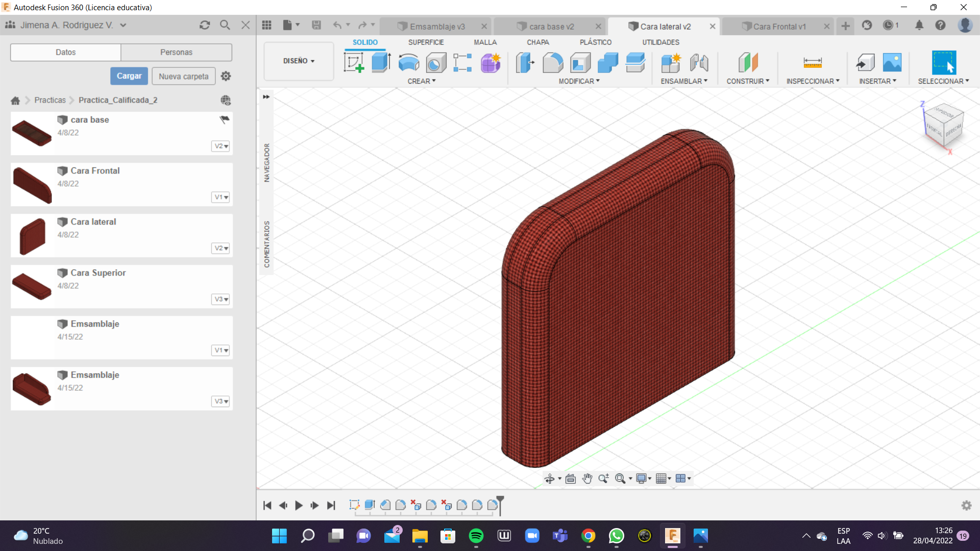This screenshot has height=551, width=980.
Task: Open Spotify from taskbar
Action: click(x=476, y=536)
